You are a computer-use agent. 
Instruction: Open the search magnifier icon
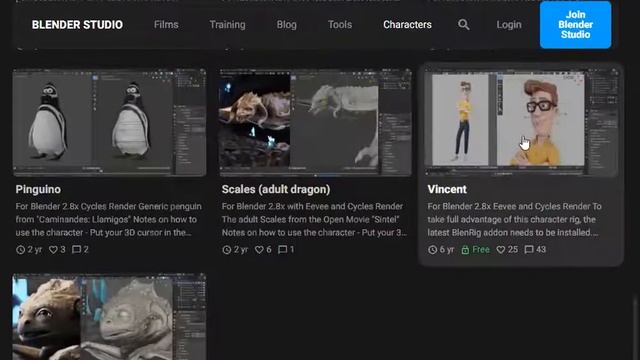tap(463, 24)
